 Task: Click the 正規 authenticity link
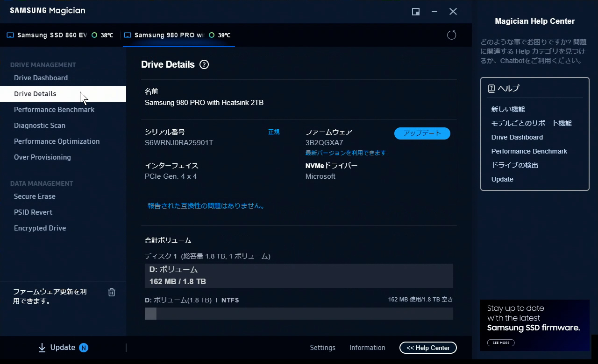274,132
